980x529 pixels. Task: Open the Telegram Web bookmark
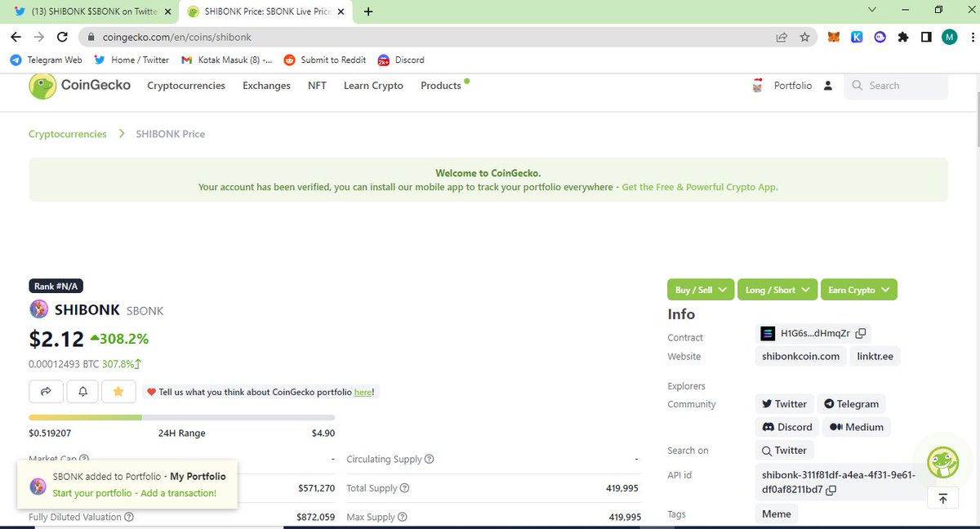(47, 60)
